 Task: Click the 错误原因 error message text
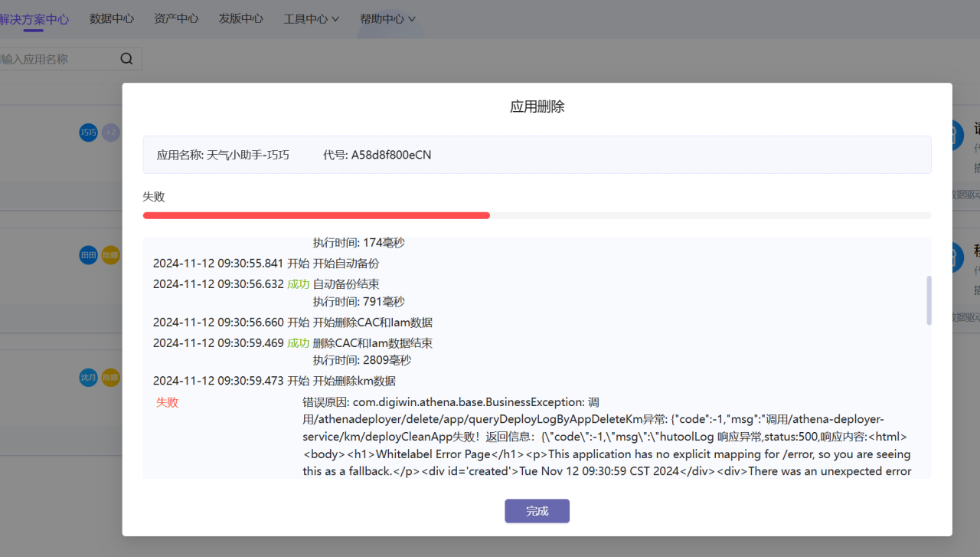coord(607,437)
